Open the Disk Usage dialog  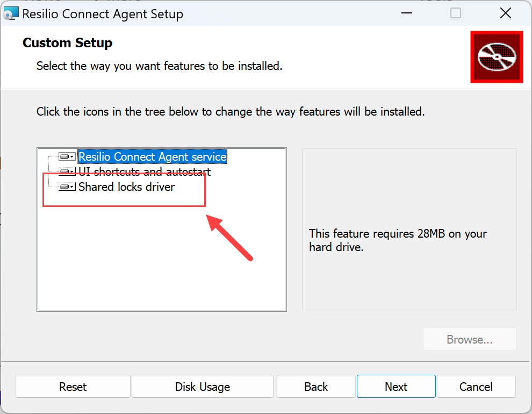pyautogui.click(x=203, y=387)
